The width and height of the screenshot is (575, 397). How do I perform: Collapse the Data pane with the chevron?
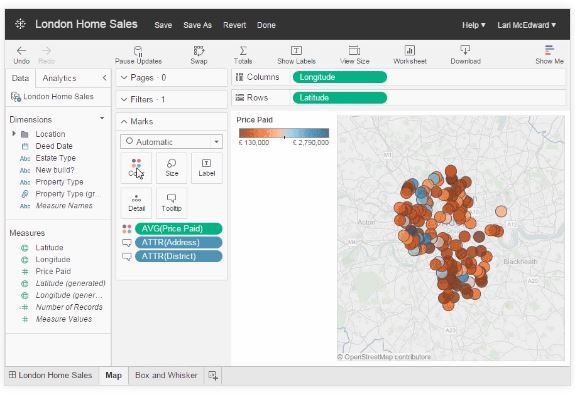point(105,78)
